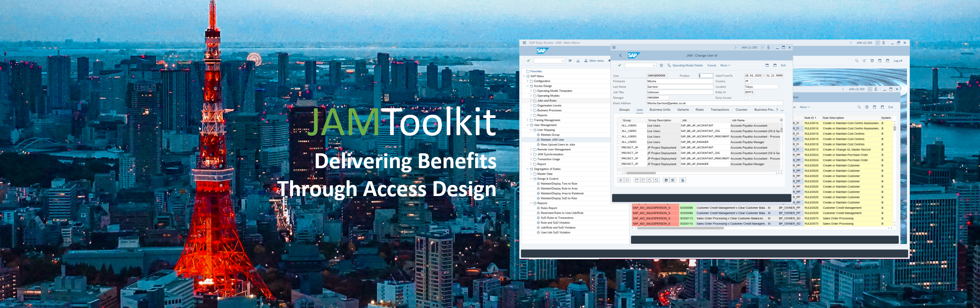Click the Operating Model Details icon
Viewport: 980px width, 308px height.
click(x=669, y=66)
